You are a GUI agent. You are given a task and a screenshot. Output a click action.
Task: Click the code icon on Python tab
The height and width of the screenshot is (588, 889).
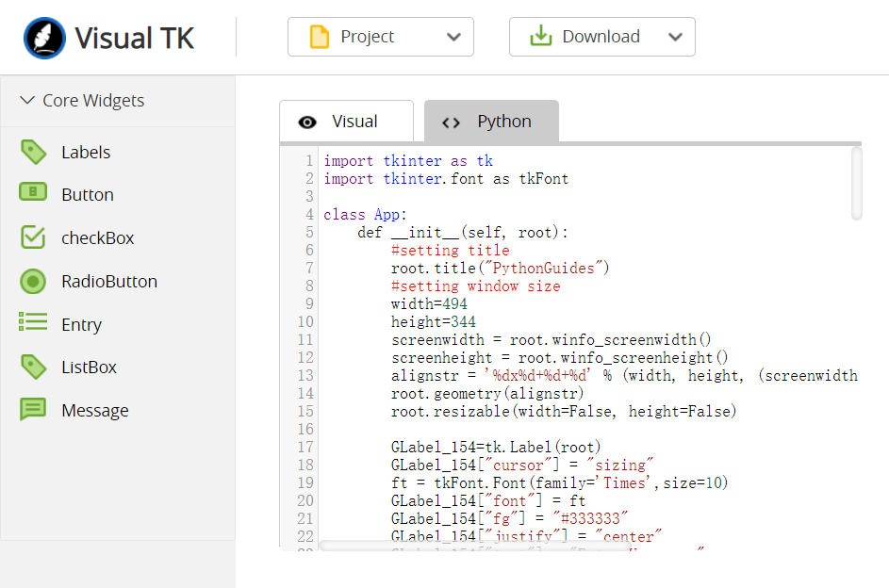click(451, 121)
